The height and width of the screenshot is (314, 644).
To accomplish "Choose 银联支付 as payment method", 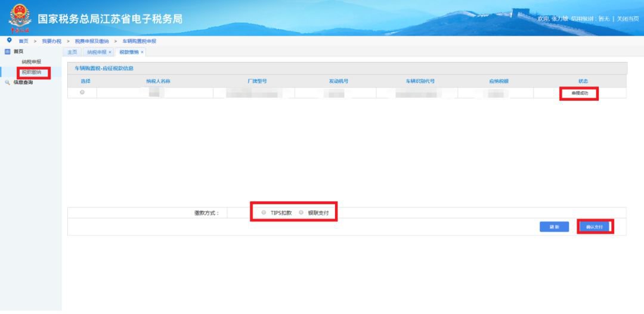I will [x=301, y=212].
